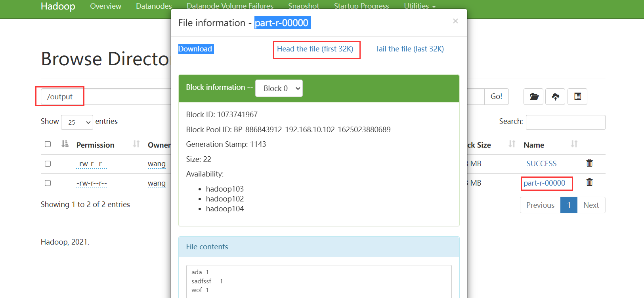Open the parent directory folder icon
This screenshot has height=298, width=644.
pos(533,97)
